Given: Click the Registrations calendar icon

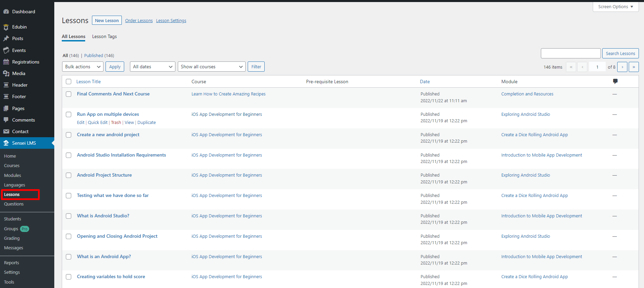Looking at the screenshot, I should [x=6, y=62].
